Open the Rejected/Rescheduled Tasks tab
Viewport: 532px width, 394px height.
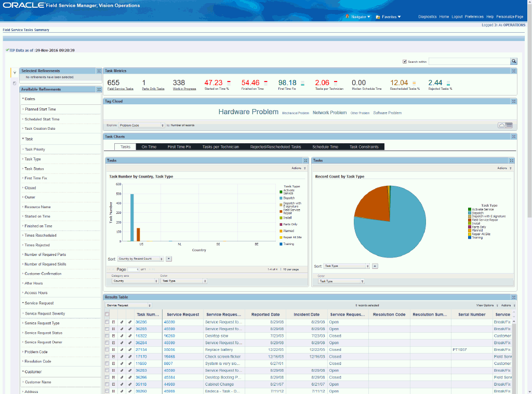click(275, 147)
